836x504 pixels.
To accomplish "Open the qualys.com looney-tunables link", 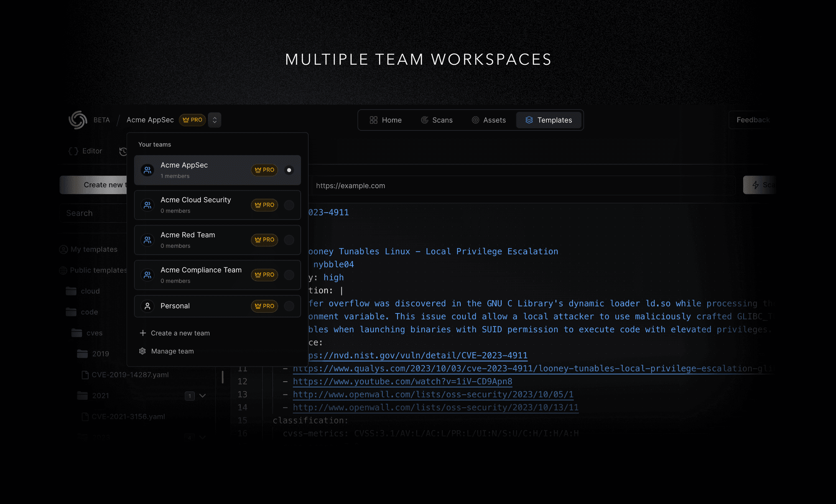I will 533,369.
